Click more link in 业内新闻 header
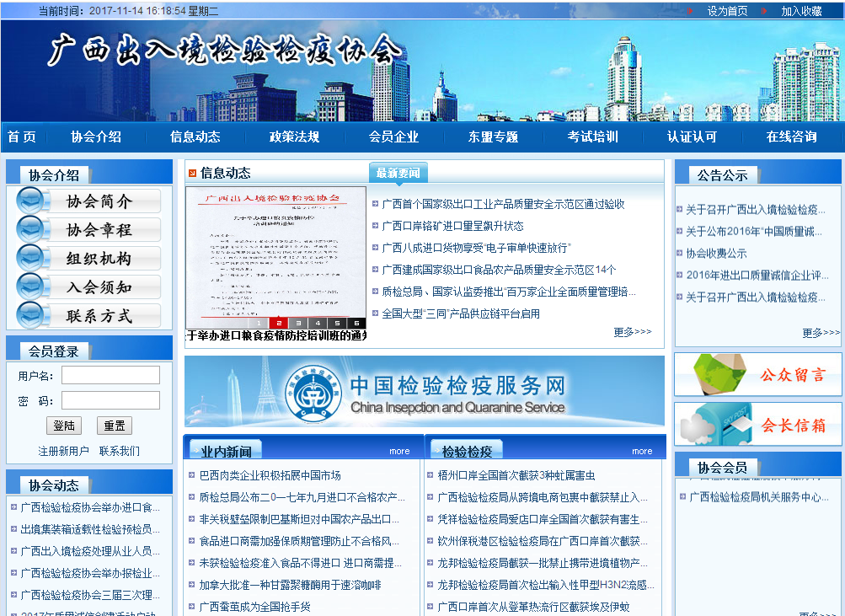 pos(399,451)
